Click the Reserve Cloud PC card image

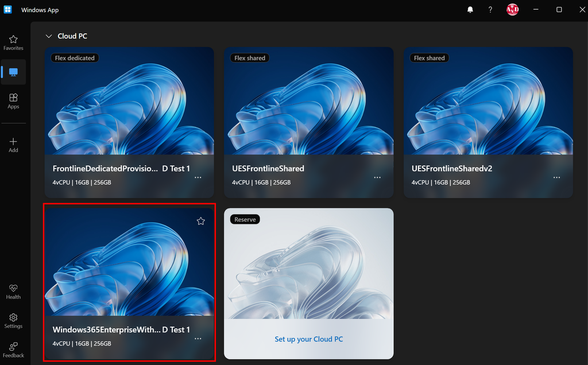[308, 264]
